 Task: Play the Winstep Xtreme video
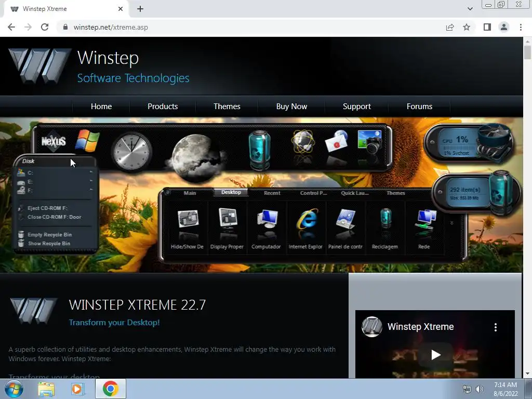point(435,355)
